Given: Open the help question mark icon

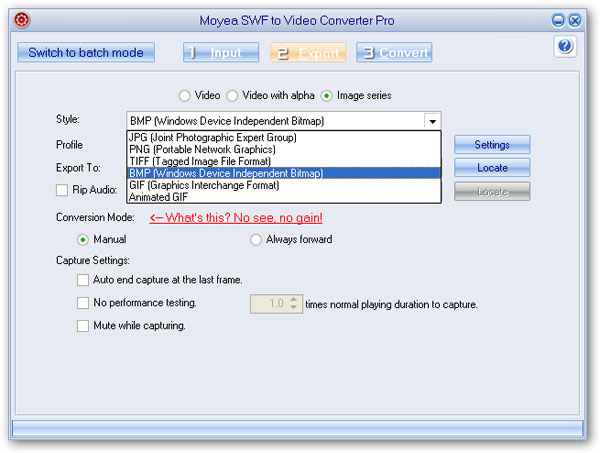Looking at the screenshot, I should coord(565,46).
